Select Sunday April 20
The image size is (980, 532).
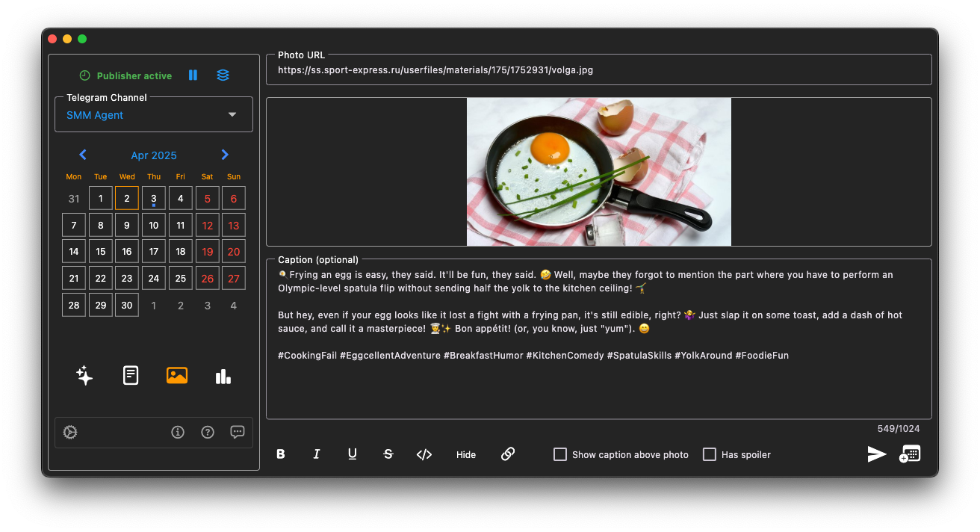point(234,252)
